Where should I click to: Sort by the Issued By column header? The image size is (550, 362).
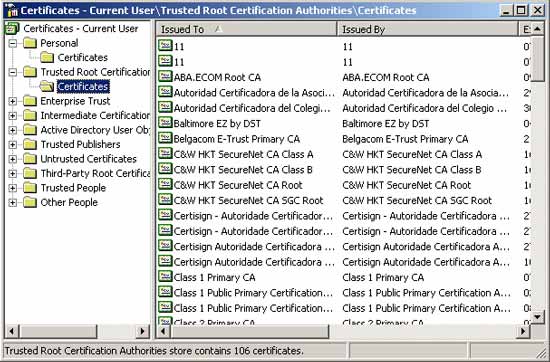[x=428, y=29]
